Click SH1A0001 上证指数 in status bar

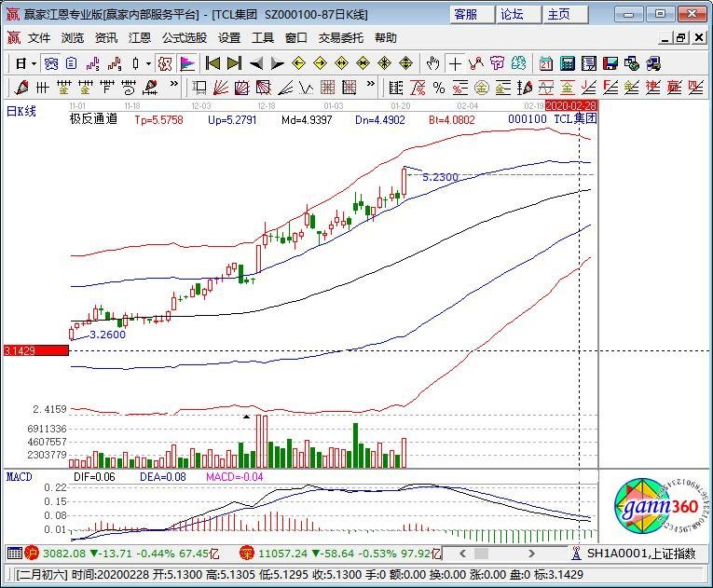point(641,554)
